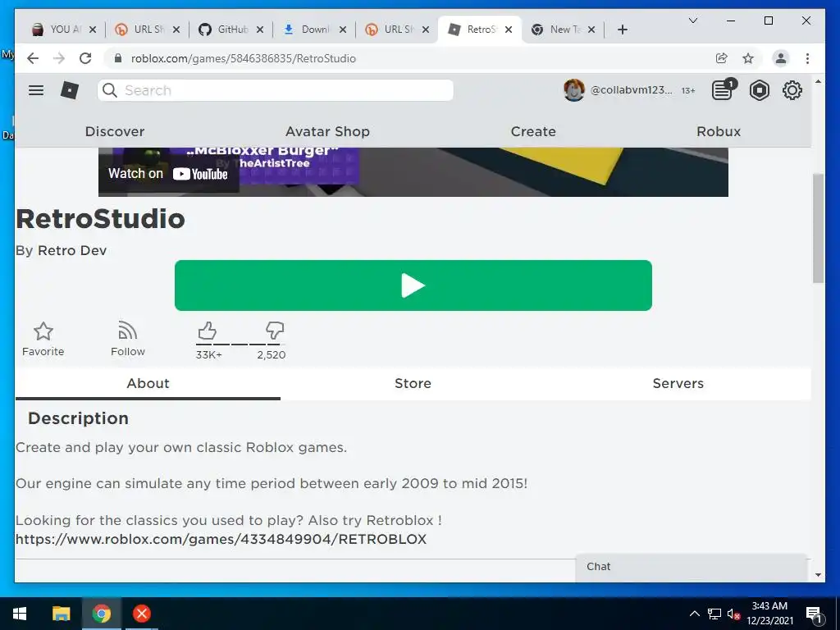Click the browser forward arrow

pyautogui.click(x=59, y=58)
